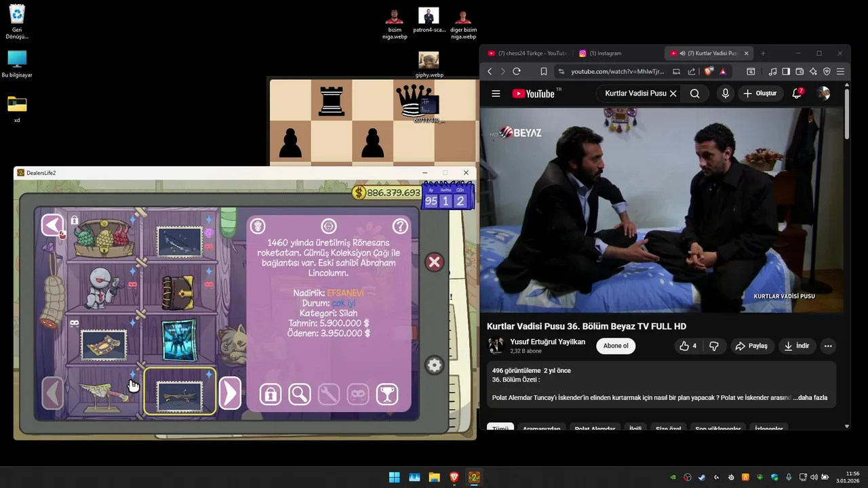The image size is (868, 488).
Task: Open a new browser tab
Action: pos(763,53)
